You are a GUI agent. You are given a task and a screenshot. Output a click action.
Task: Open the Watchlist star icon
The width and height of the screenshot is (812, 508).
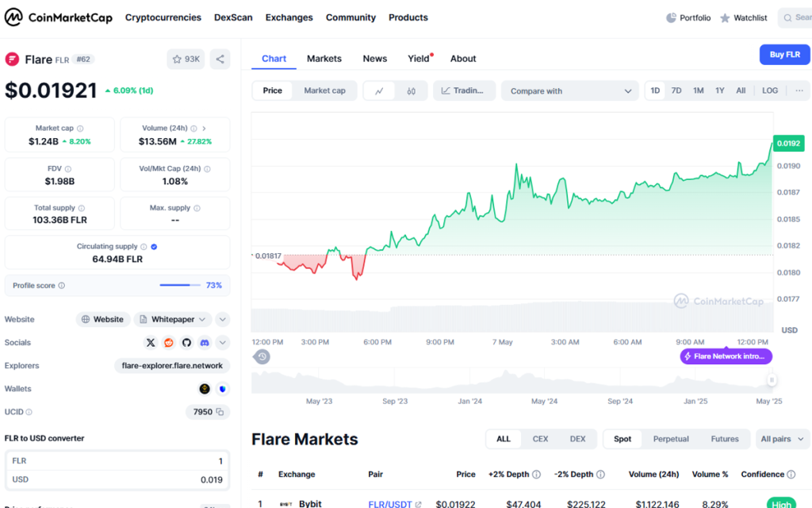(x=725, y=17)
